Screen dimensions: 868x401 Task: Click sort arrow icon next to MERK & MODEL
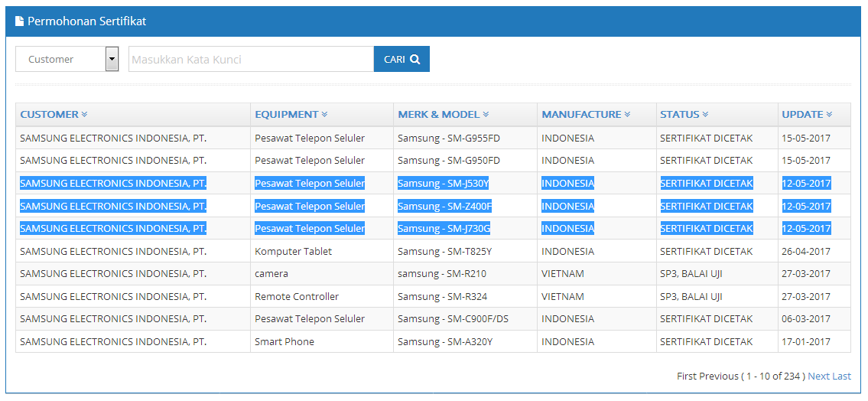point(486,114)
